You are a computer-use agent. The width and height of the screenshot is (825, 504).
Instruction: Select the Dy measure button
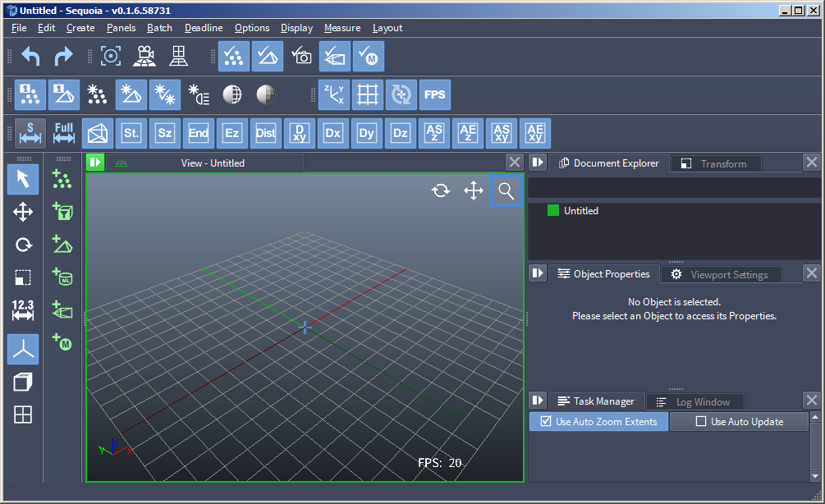click(367, 133)
